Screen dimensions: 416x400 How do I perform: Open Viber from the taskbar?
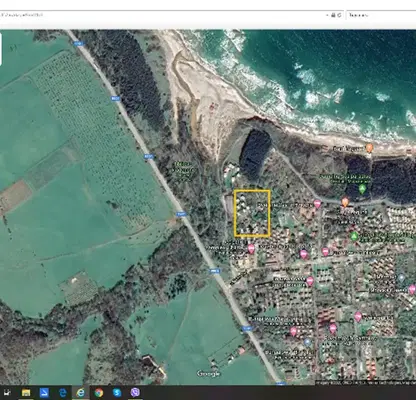(135, 393)
